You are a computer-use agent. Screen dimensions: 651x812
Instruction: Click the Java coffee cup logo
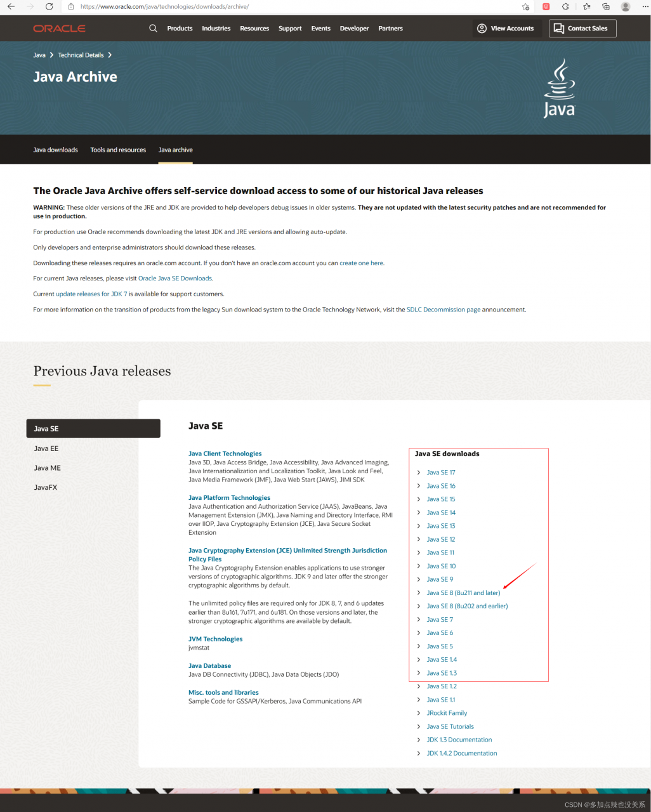click(x=559, y=88)
